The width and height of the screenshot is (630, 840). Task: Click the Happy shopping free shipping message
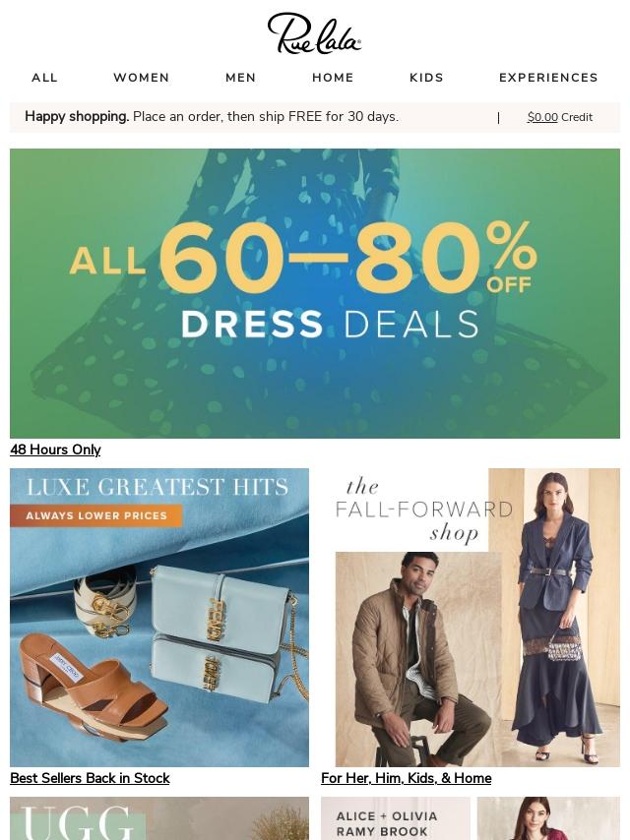click(x=212, y=117)
